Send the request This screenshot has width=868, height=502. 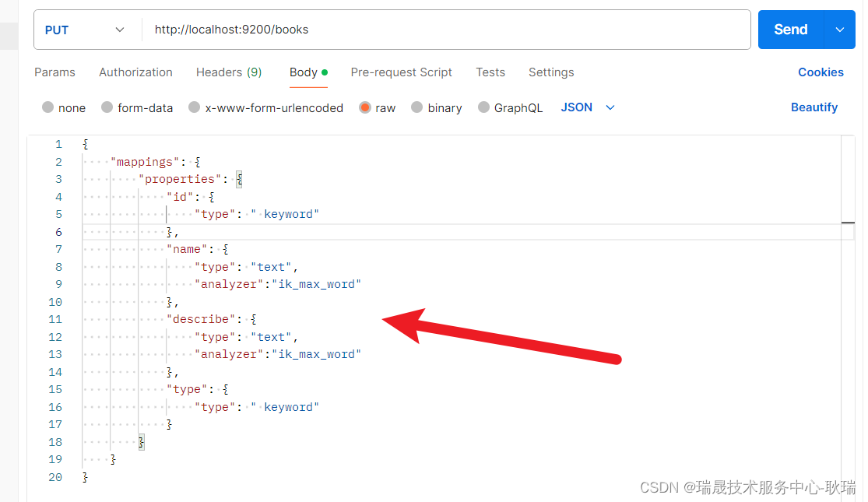click(x=790, y=30)
